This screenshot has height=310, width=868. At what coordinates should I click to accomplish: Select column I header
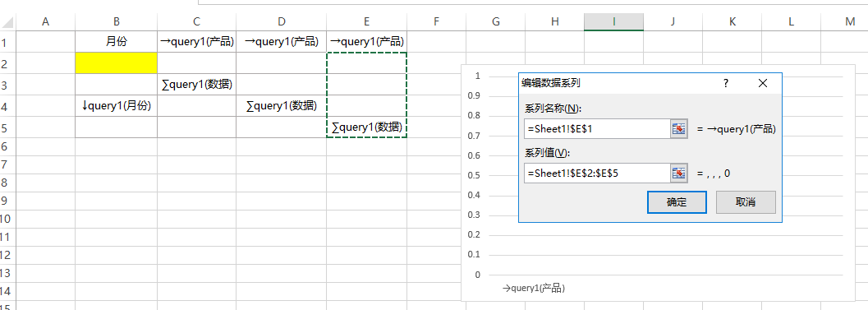(x=614, y=21)
